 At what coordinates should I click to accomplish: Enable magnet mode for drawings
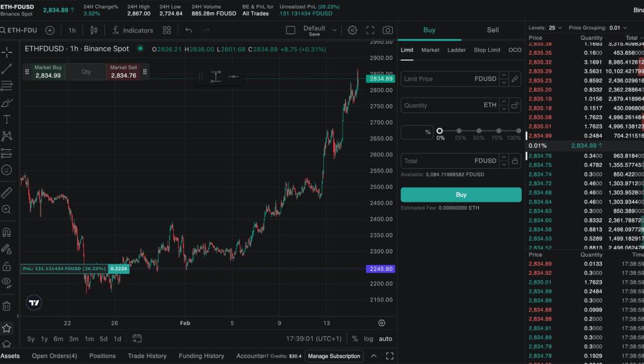coord(6,232)
